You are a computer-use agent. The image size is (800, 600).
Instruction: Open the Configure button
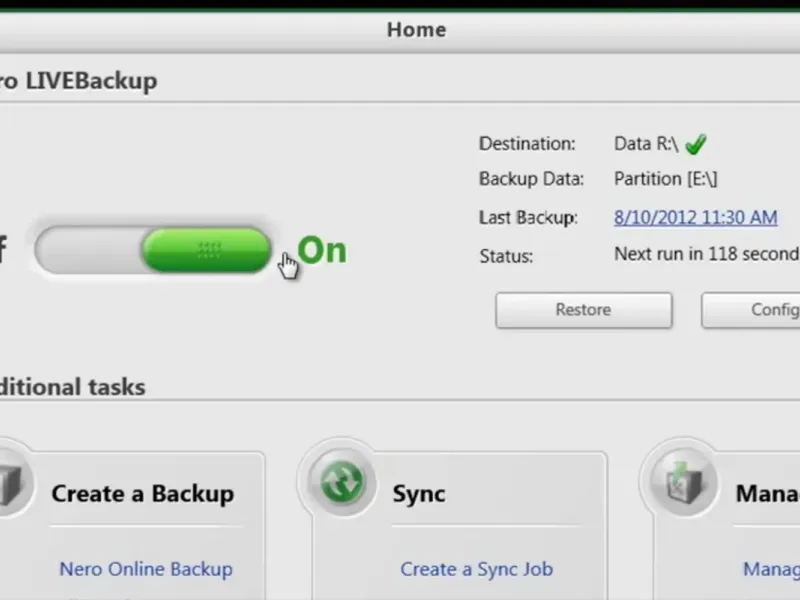click(x=751, y=310)
